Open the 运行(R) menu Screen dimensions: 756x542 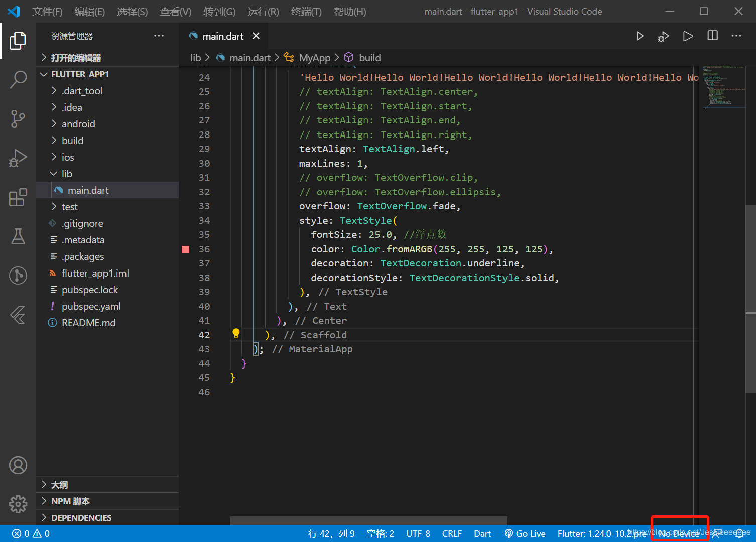click(263, 12)
